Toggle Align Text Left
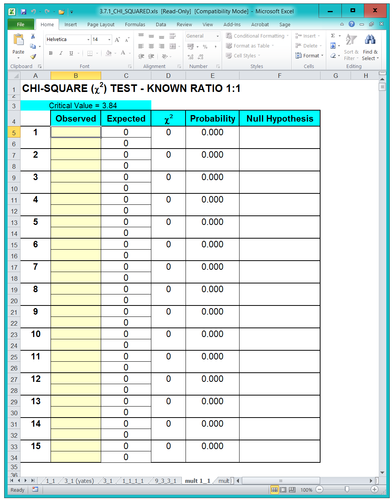The image size is (392, 500). (141, 46)
